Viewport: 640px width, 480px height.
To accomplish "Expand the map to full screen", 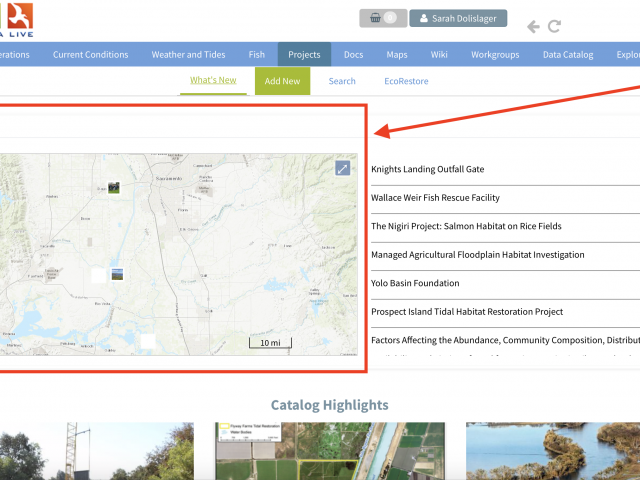I will coord(342,168).
